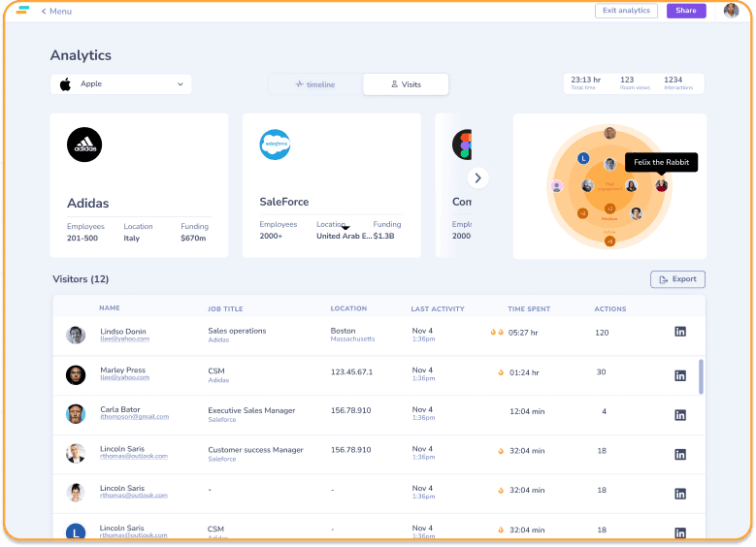
Task: Click the 23:13 hr total time stat
Action: (586, 82)
